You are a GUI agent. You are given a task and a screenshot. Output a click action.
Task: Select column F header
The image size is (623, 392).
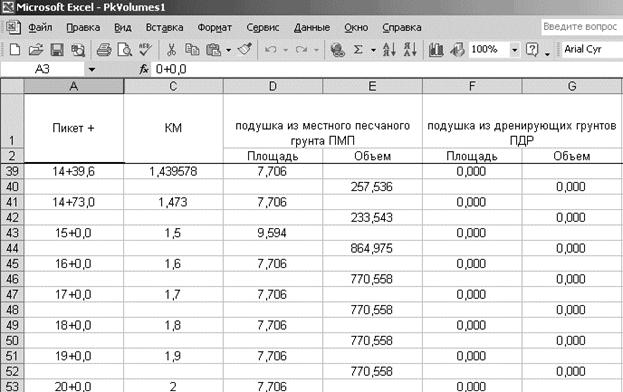click(472, 86)
